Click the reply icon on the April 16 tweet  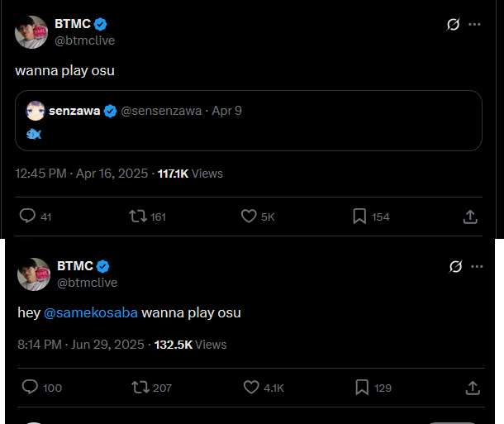click(x=27, y=216)
